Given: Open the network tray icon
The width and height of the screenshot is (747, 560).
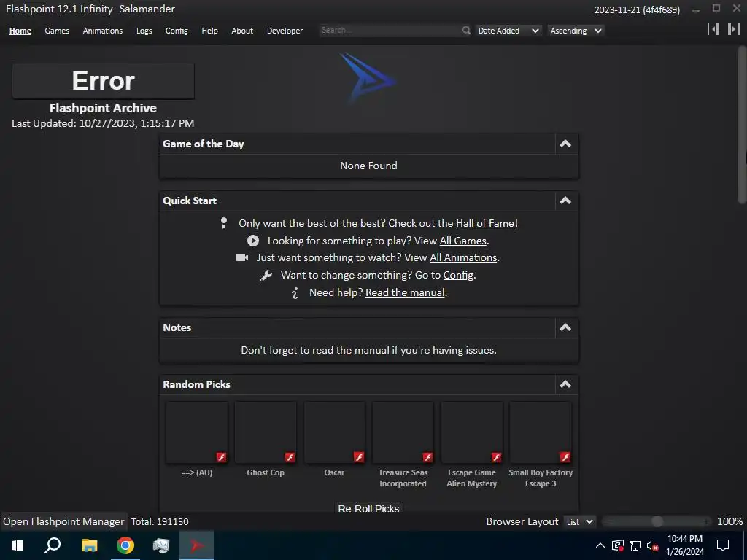Looking at the screenshot, I should click(x=635, y=545).
